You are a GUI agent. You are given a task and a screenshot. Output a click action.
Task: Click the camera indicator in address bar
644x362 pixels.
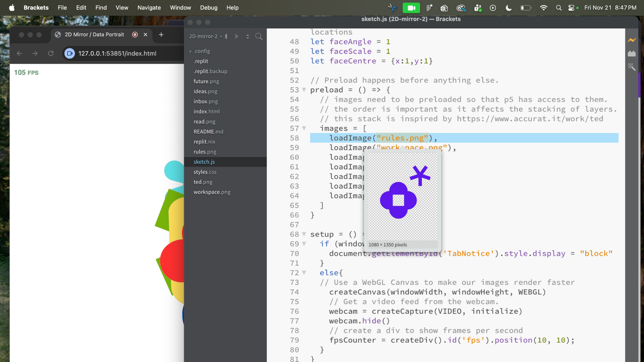69,53
